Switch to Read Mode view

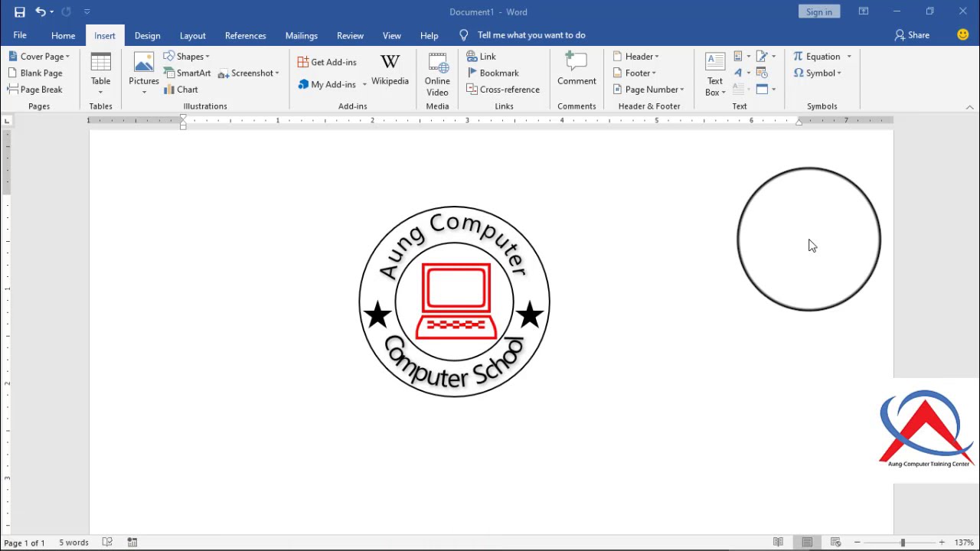(778, 542)
